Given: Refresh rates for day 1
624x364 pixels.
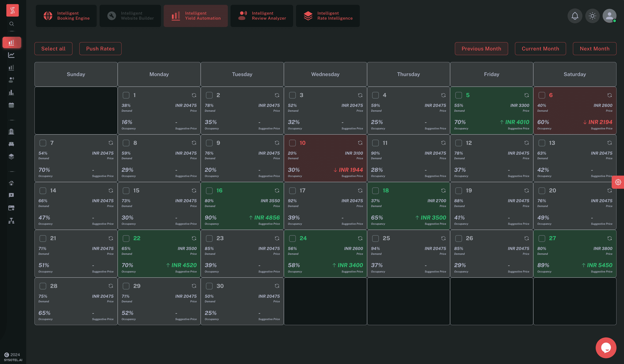Looking at the screenshot, I should coord(194,95).
